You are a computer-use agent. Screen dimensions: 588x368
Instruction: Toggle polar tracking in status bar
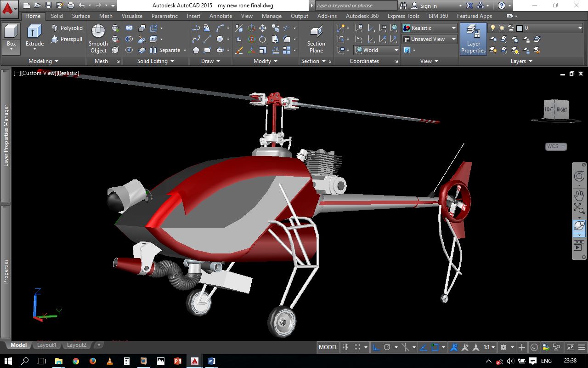coord(387,347)
